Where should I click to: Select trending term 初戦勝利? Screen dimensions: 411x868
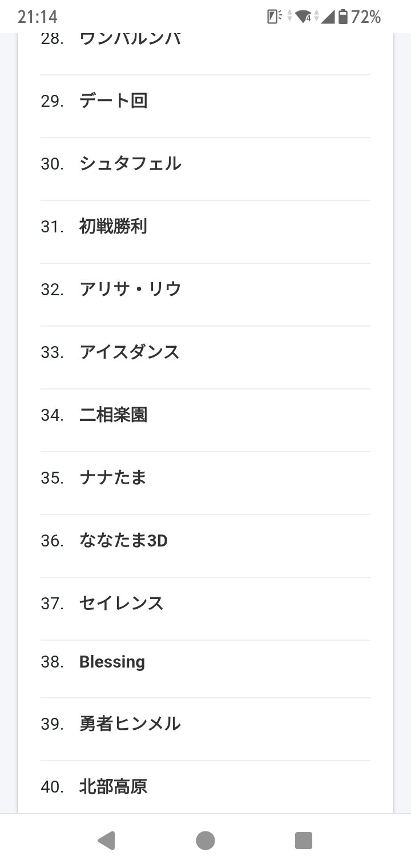coord(113,227)
